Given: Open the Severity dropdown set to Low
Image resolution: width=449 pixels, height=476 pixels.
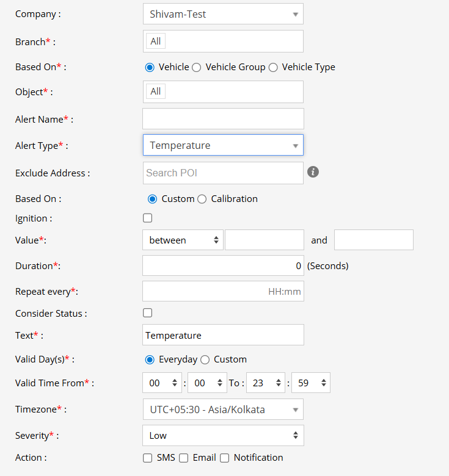Looking at the screenshot, I should 223,436.
